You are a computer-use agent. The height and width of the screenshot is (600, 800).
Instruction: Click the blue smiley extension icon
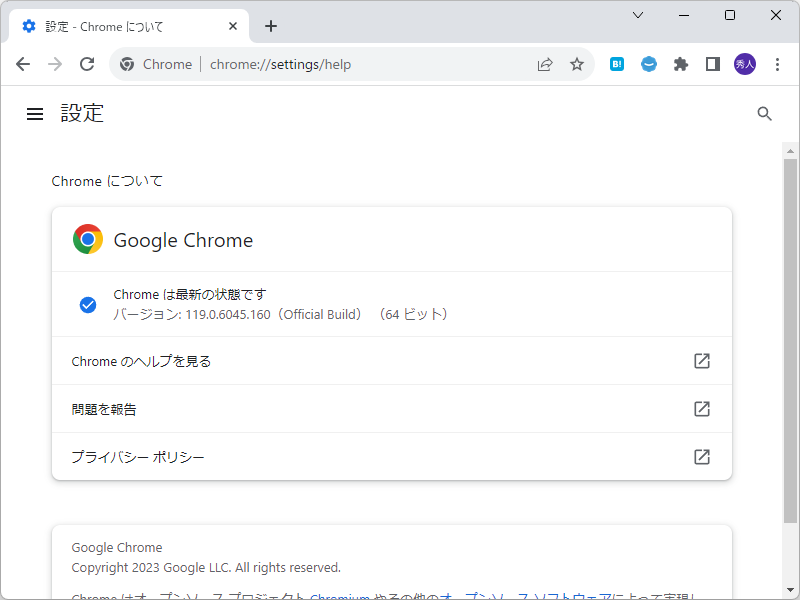(x=649, y=63)
